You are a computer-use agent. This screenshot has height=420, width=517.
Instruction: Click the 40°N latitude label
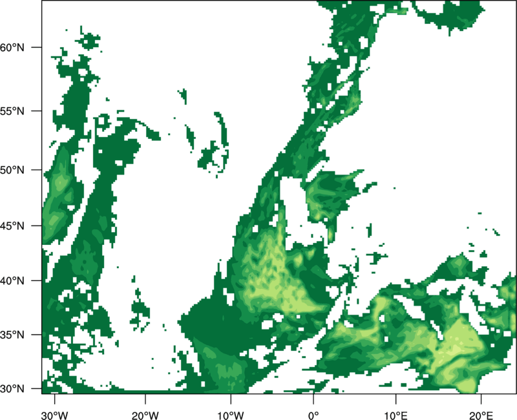[x=12, y=281]
